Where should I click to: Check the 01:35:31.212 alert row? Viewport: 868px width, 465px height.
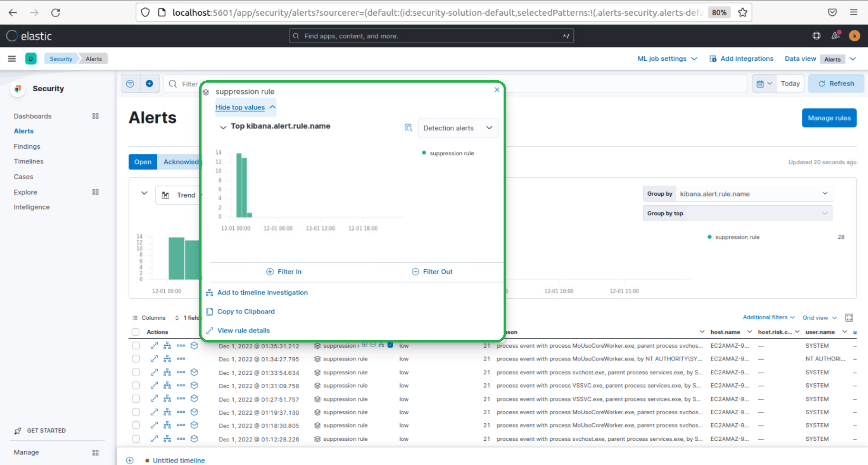click(136, 346)
